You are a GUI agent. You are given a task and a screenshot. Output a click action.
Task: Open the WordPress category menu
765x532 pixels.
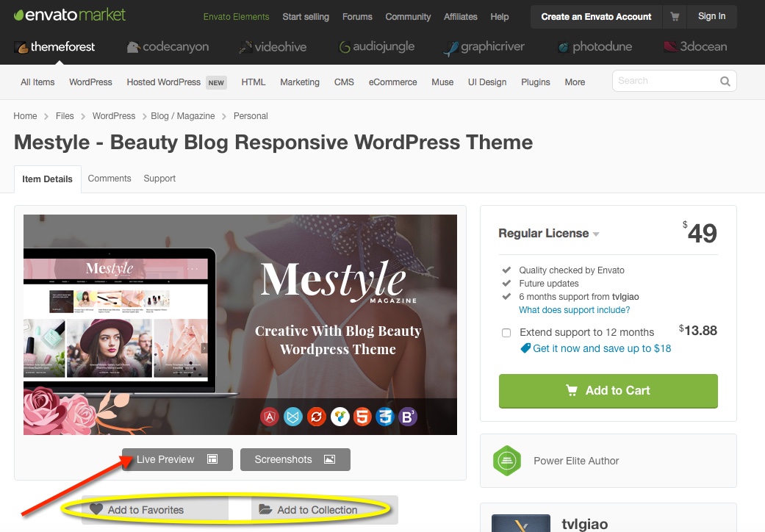click(90, 82)
